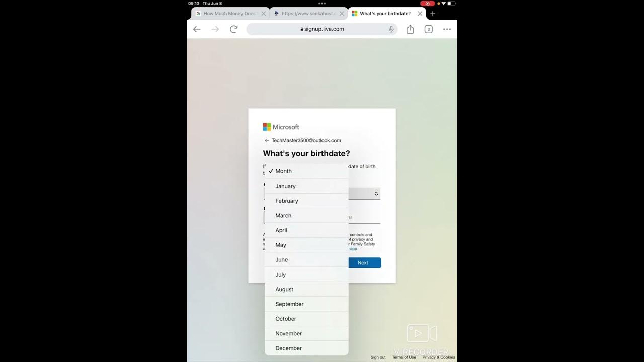Select August from the month list
This screenshot has height=362, width=644.
click(306, 289)
